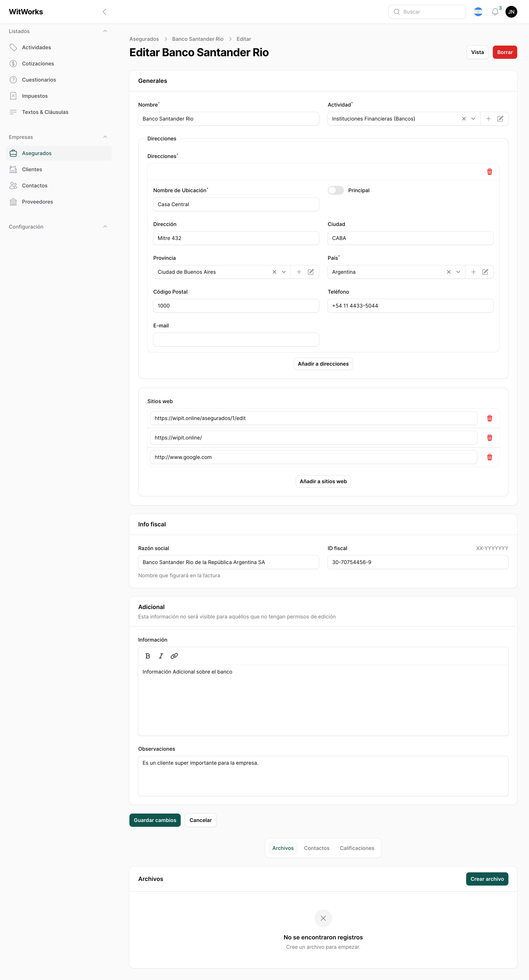This screenshot has height=980, width=529.
Task: Toggle the Principal address switch
Action: 336,190
